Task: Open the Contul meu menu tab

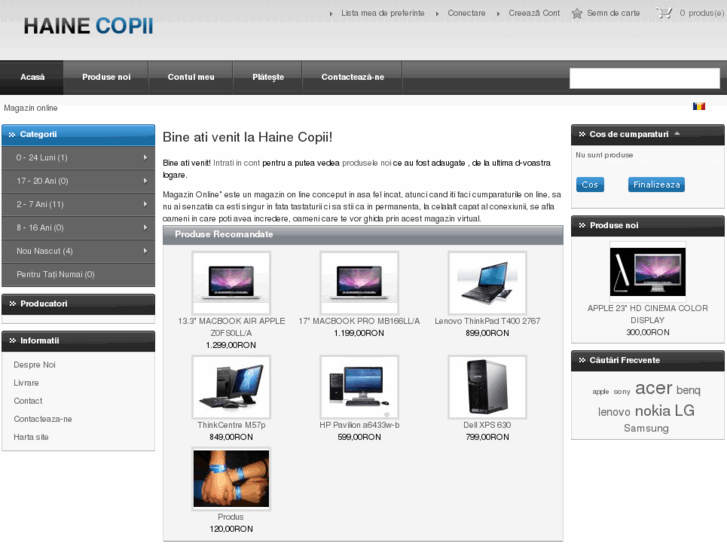Action: 191,77
